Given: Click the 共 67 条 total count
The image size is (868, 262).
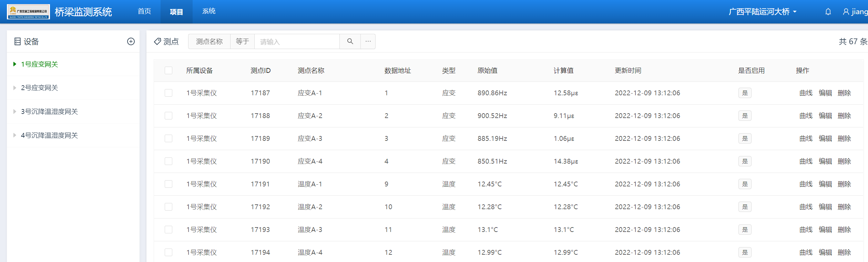Looking at the screenshot, I should 853,41.
